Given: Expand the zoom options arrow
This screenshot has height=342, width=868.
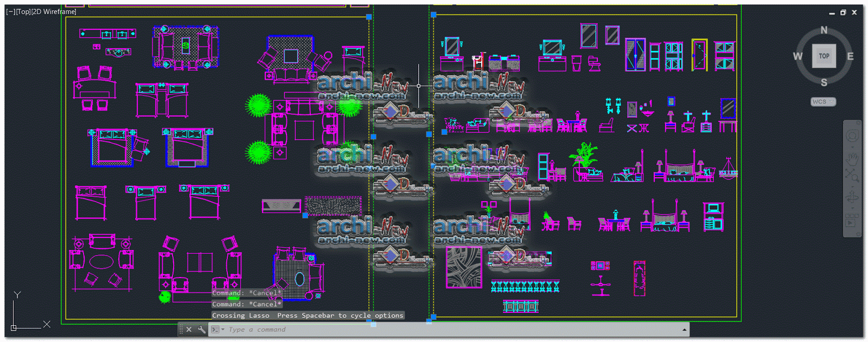Looking at the screenshot, I should click(852, 186).
